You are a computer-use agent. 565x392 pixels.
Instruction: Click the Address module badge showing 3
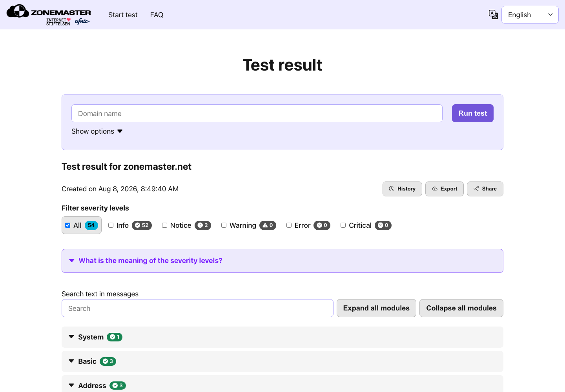point(118,386)
